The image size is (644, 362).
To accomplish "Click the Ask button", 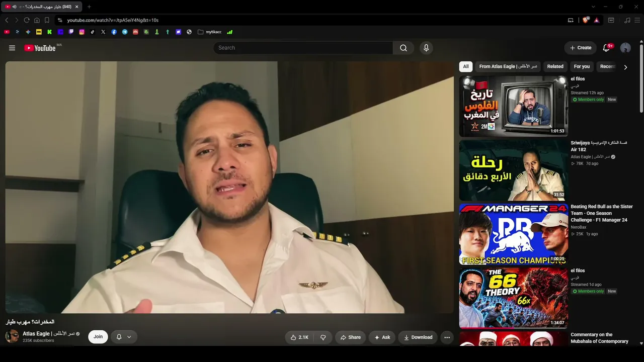I will (x=382, y=337).
